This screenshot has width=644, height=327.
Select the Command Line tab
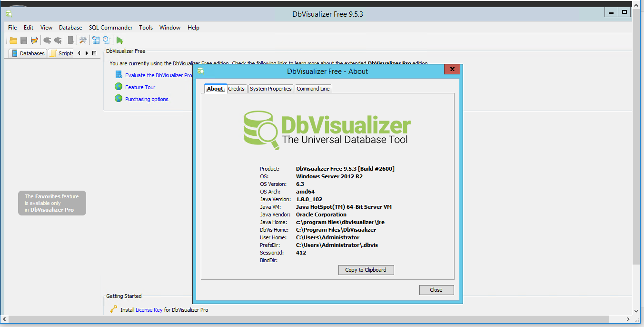(x=313, y=89)
